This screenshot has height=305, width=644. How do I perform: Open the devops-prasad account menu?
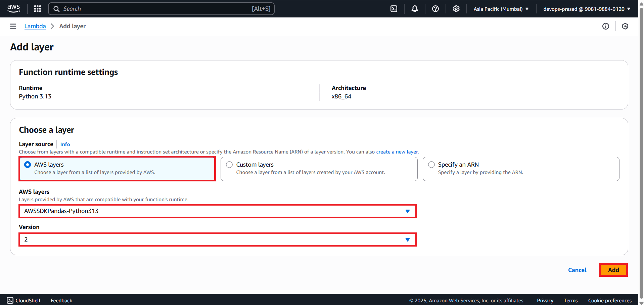(587, 9)
